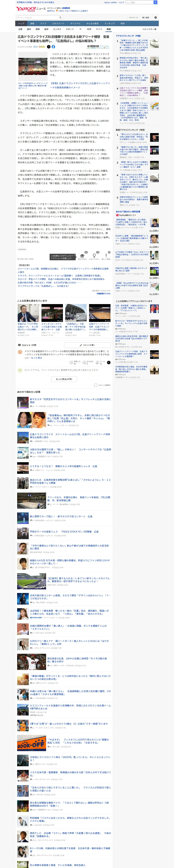Select the トップ tab
Screen dimensions: 174x868
click(21, 24)
